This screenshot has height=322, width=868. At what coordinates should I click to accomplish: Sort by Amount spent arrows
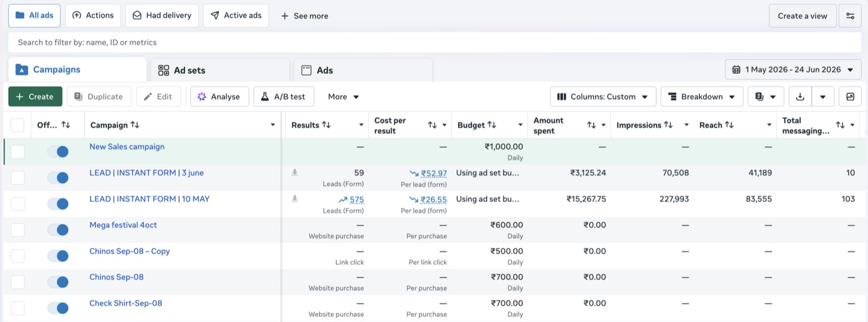click(591, 125)
